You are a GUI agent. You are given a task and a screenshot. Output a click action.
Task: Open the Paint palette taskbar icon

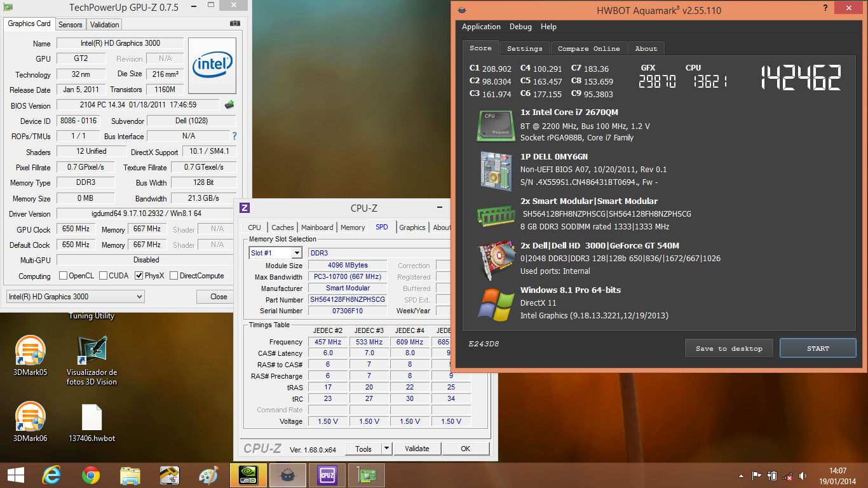pos(208,475)
